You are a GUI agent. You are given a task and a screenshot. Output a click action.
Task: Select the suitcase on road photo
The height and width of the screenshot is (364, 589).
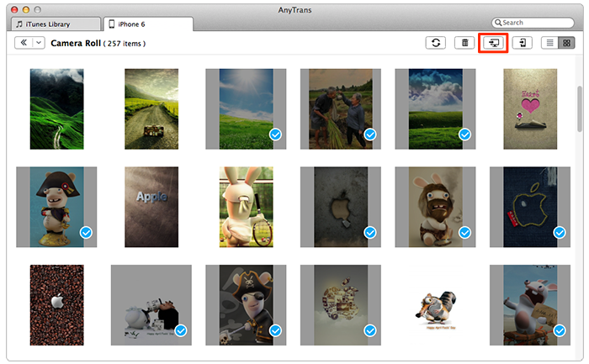(x=151, y=108)
